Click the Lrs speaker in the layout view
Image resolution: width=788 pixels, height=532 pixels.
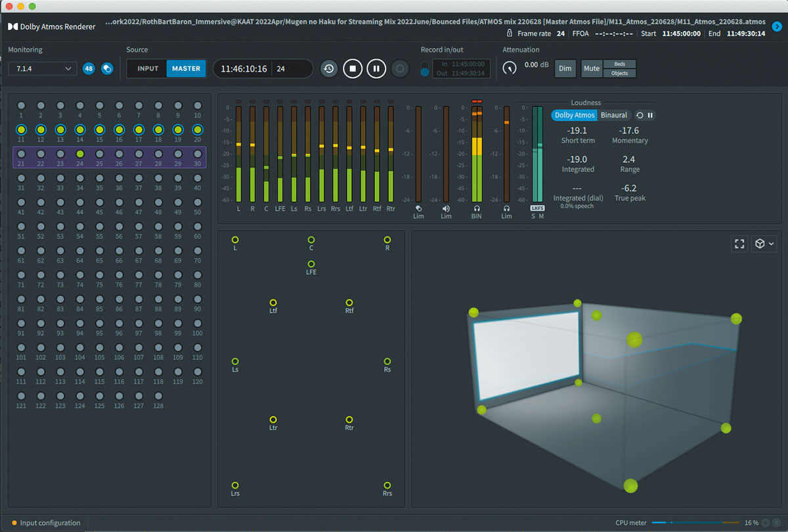tap(235, 485)
